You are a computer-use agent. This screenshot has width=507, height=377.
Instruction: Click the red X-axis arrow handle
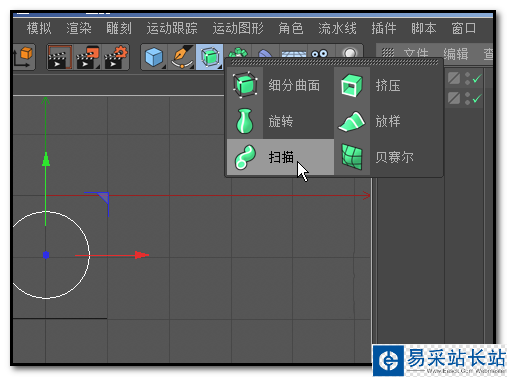(142, 255)
